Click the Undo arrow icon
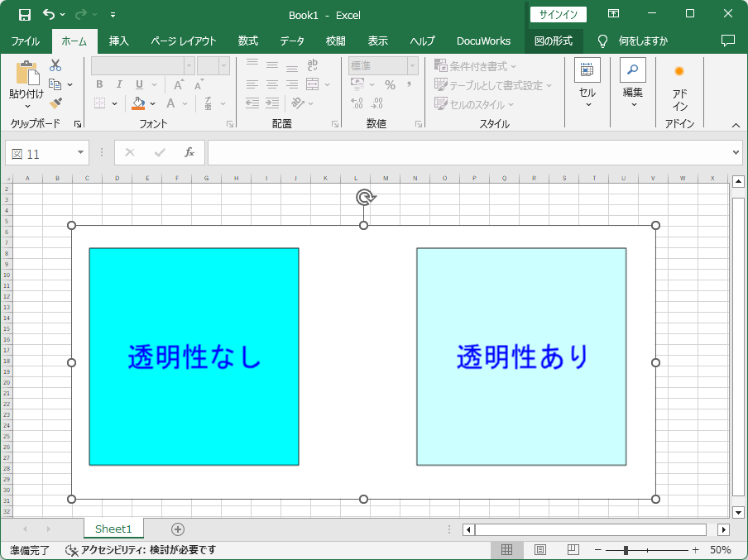 (49, 14)
